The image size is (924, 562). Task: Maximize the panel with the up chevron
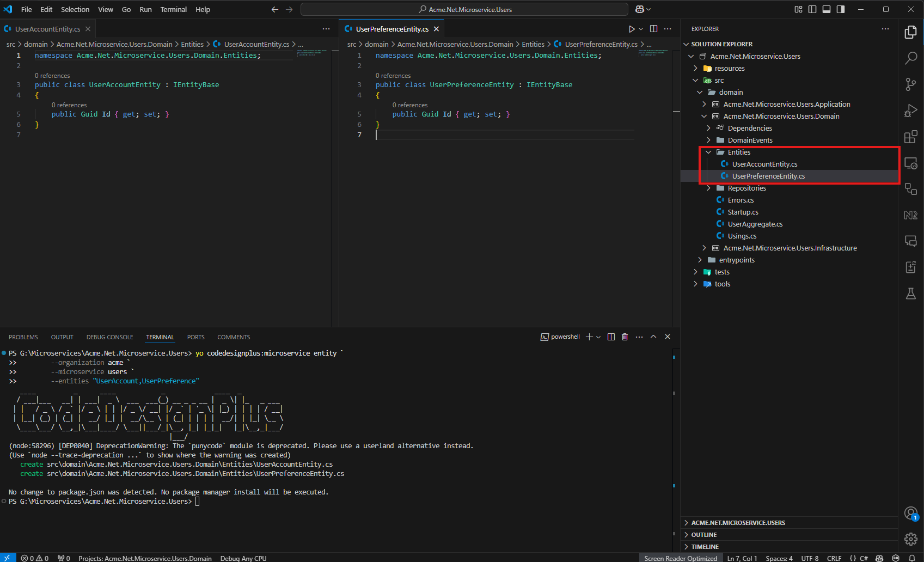653,337
